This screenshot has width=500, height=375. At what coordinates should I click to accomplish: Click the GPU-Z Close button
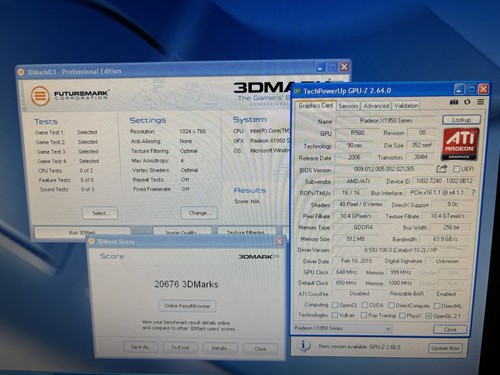point(450,329)
